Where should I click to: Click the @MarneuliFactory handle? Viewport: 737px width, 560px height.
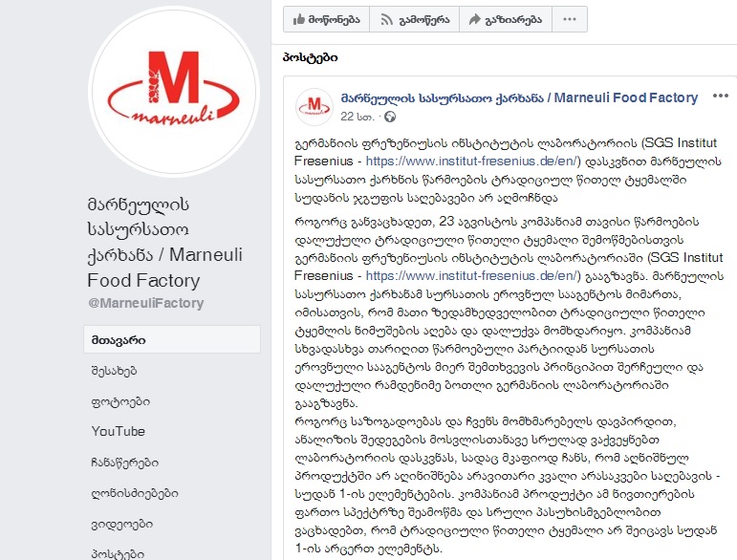tap(145, 303)
